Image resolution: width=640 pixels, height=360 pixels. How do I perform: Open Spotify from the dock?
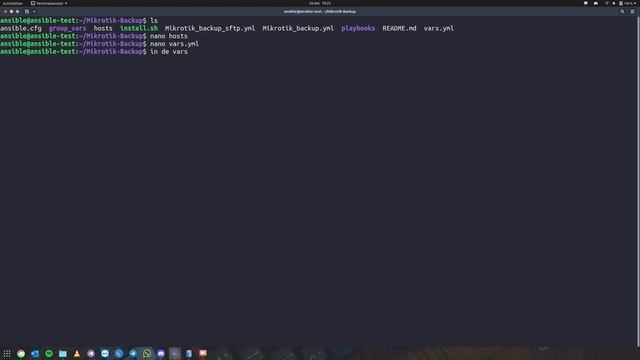tap(49, 353)
